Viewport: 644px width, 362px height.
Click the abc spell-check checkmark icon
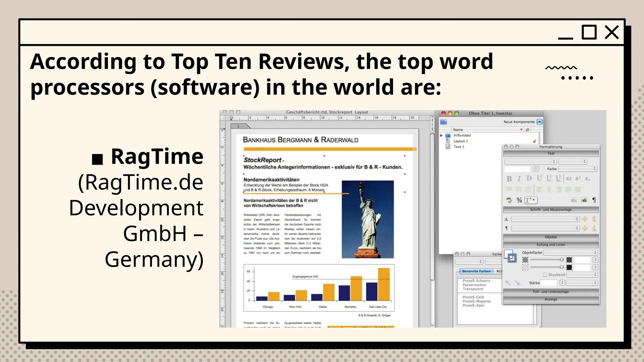click(x=509, y=200)
